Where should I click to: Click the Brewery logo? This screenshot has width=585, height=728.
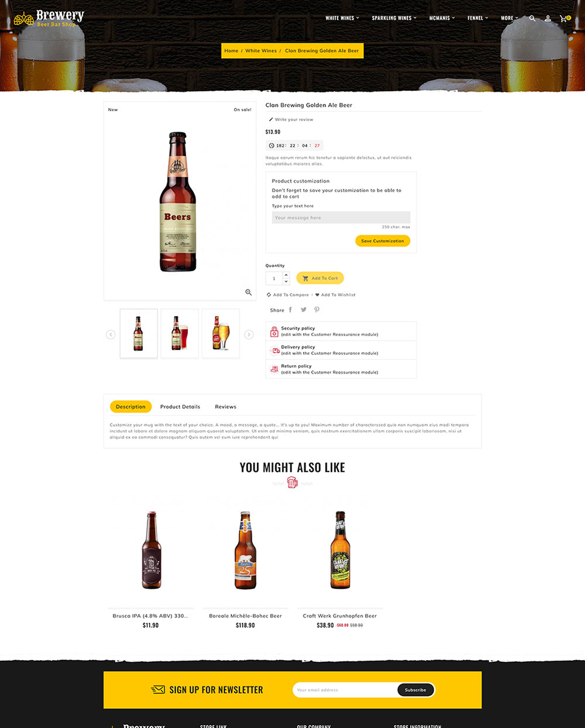48,18
